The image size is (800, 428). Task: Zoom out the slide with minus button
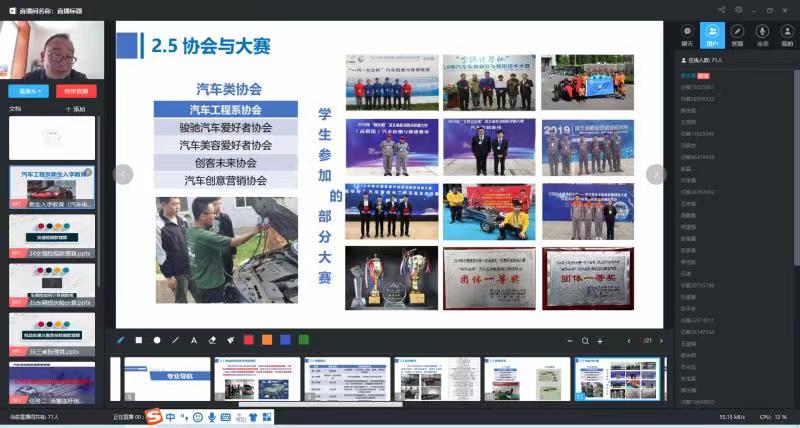571,340
